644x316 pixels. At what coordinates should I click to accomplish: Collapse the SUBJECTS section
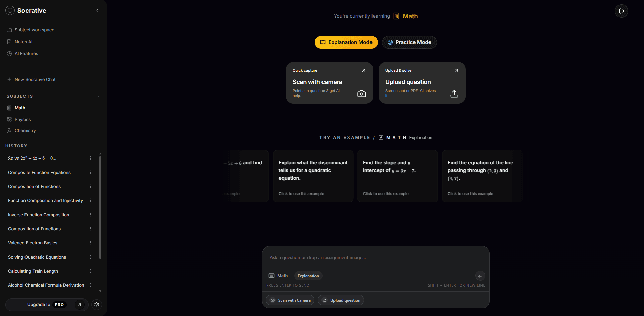pos(98,96)
